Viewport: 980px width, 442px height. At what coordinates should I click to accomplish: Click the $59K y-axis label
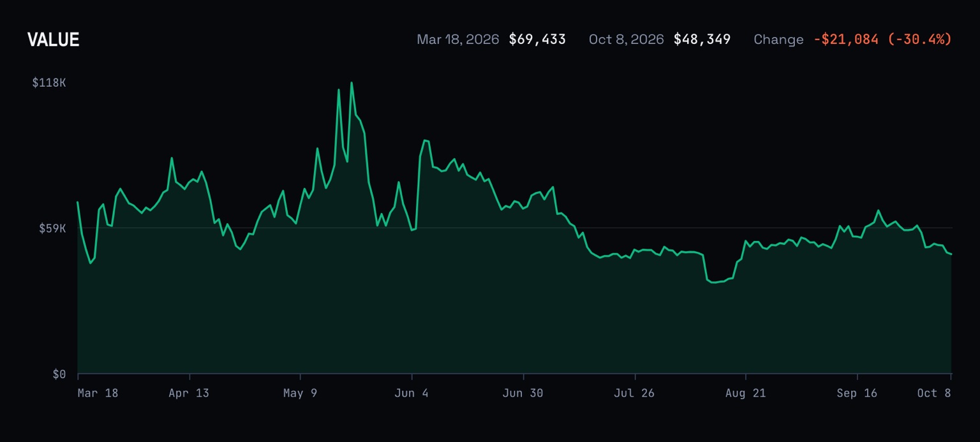click(52, 228)
